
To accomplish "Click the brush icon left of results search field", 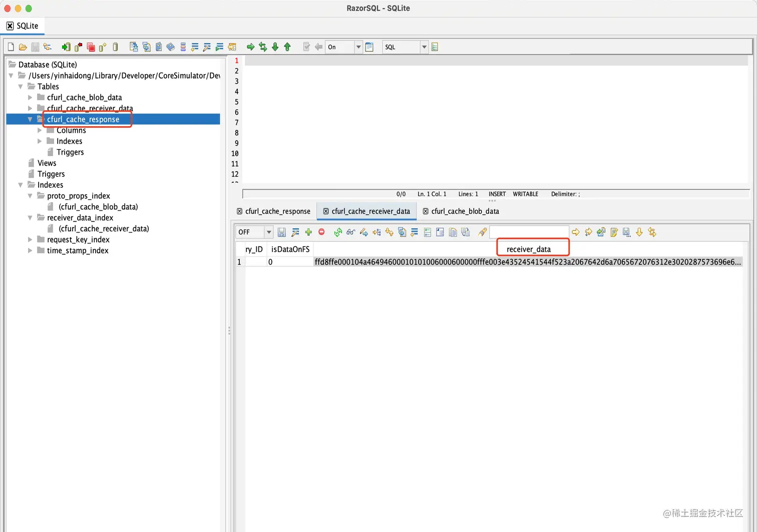I will pyautogui.click(x=482, y=232).
